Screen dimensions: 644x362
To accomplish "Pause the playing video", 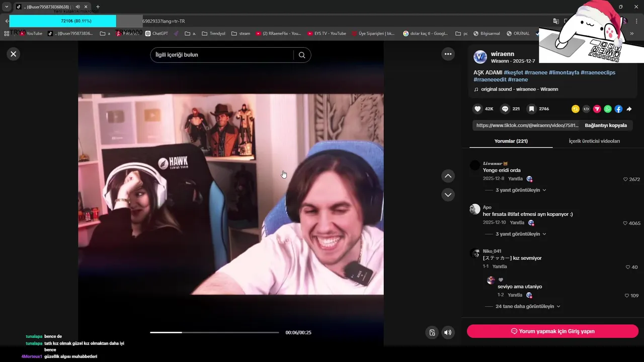I will click(231, 194).
